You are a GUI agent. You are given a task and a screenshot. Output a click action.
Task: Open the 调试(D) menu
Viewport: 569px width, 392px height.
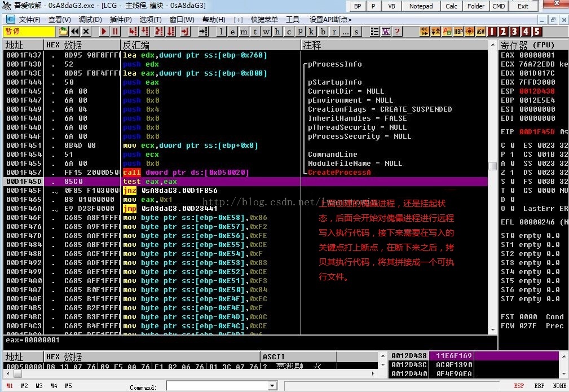click(90, 19)
